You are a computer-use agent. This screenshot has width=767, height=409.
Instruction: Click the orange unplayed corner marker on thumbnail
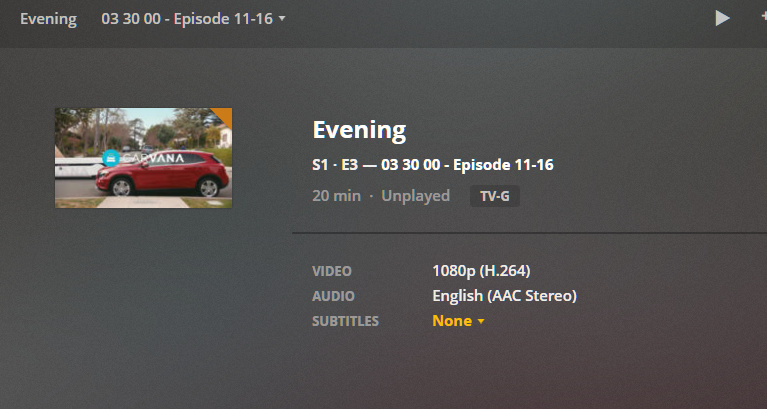pos(224,115)
